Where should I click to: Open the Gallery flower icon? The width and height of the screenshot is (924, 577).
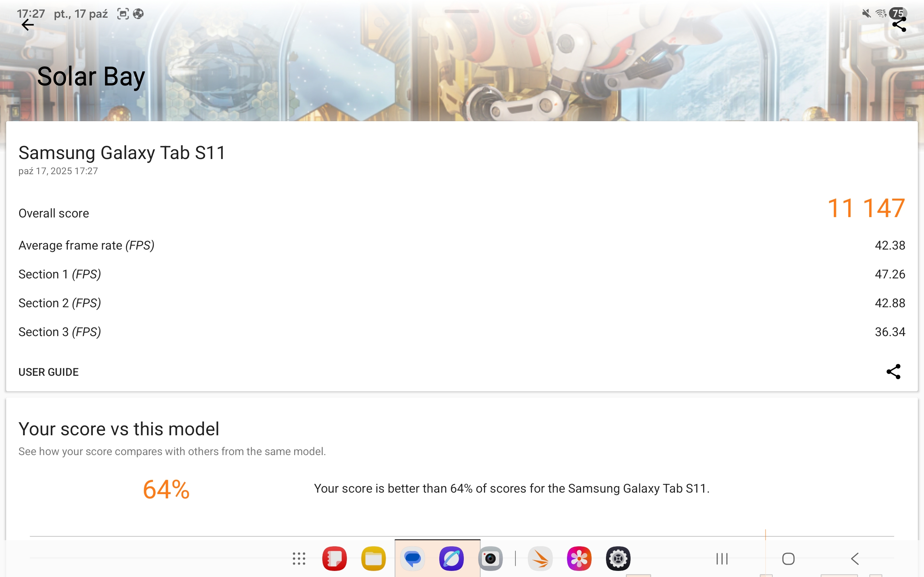579,559
